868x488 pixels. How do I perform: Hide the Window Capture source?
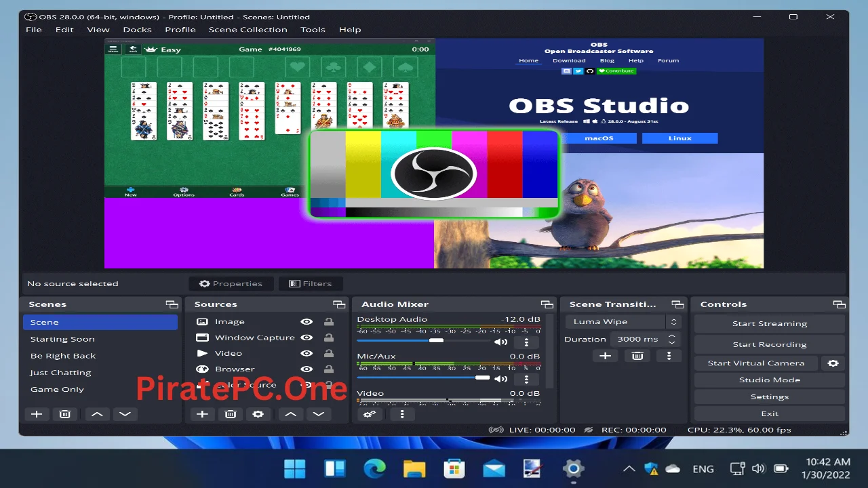(307, 338)
